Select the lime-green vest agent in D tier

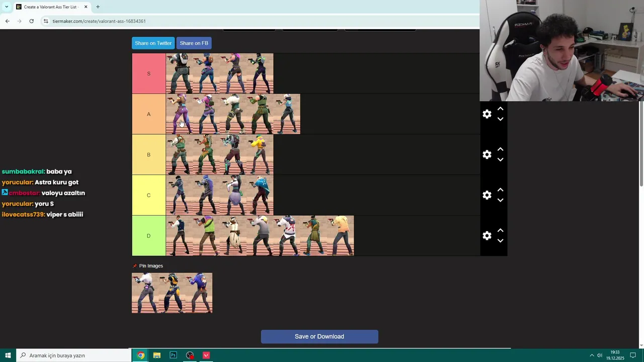coord(206,236)
